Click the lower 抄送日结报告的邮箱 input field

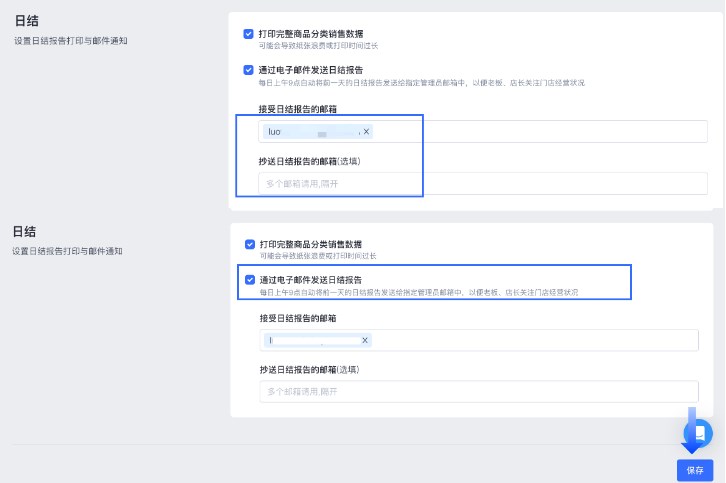[478, 392]
